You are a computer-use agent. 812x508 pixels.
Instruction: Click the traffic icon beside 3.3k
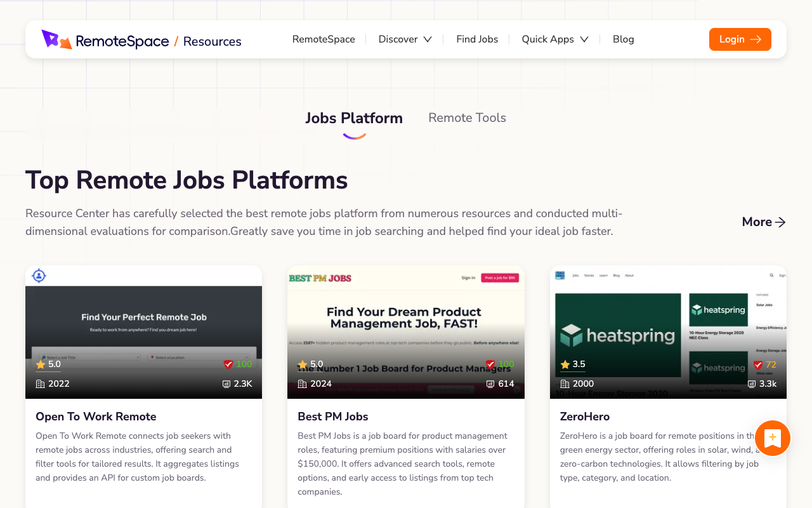pyautogui.click(x=752, y=384)
